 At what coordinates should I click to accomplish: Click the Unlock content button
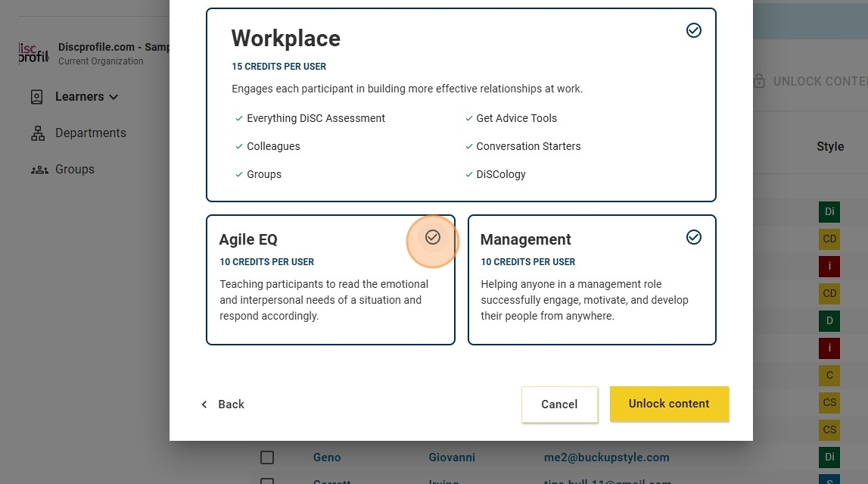coord(669,404)
